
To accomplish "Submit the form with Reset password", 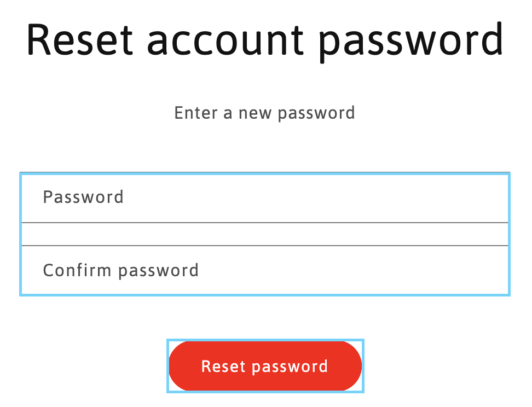I will 265,366.
